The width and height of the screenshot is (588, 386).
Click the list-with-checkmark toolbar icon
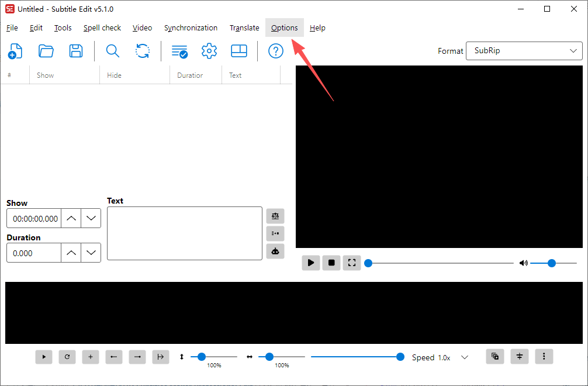pos(179,51)
